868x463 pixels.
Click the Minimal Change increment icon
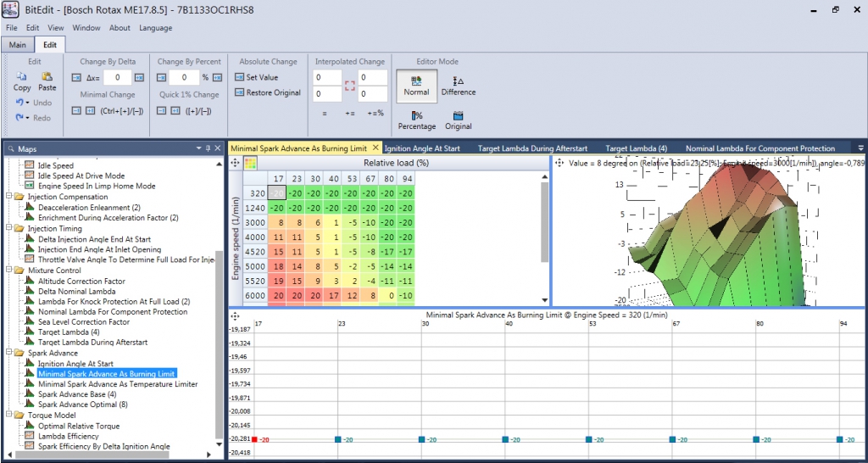click(90, 111)
